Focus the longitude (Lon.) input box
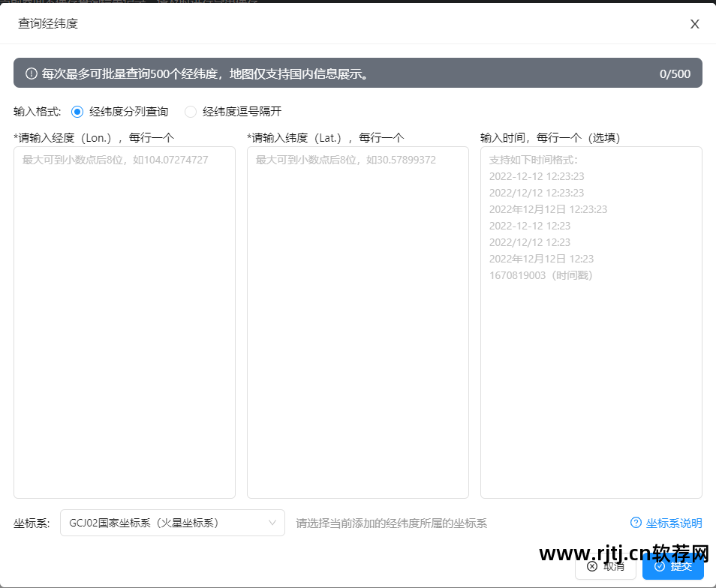 [125, 322]
